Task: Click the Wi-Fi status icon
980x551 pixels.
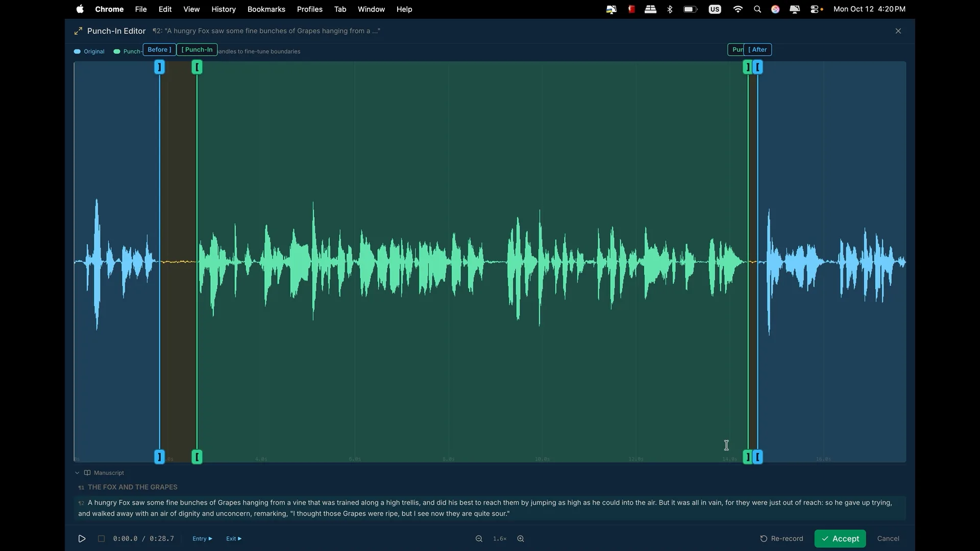Action: (738, 9)
